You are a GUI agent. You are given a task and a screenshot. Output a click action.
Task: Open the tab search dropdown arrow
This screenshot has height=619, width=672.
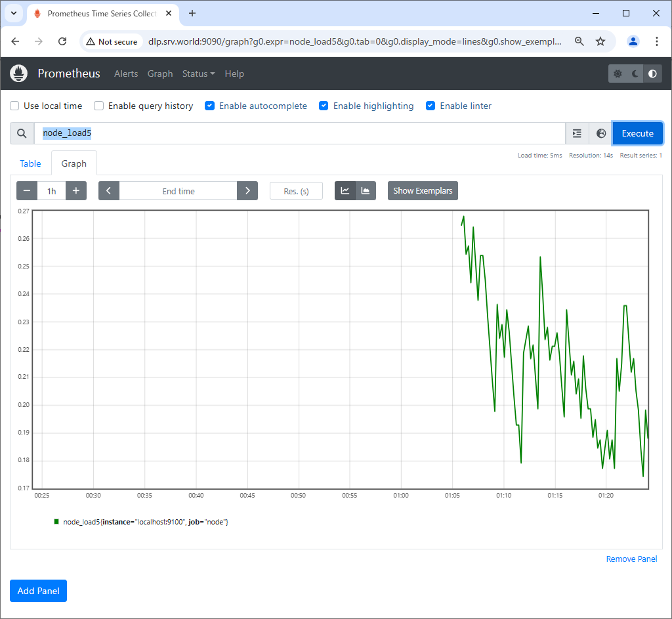(x=14, y=13)
